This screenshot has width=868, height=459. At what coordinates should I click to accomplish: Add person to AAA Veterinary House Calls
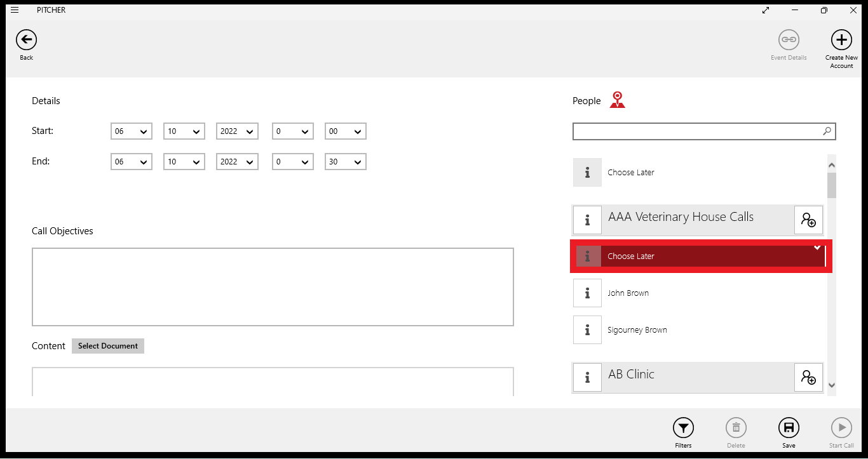[x=808, y=220]
